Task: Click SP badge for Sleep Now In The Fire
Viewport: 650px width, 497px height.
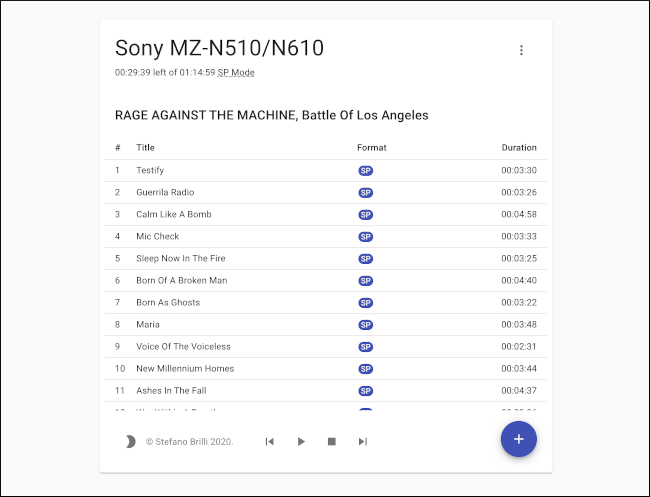Action: 366,259
